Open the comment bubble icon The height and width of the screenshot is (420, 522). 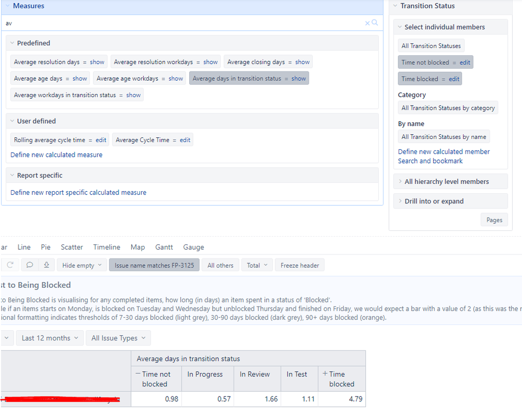[x=30, y=265]
